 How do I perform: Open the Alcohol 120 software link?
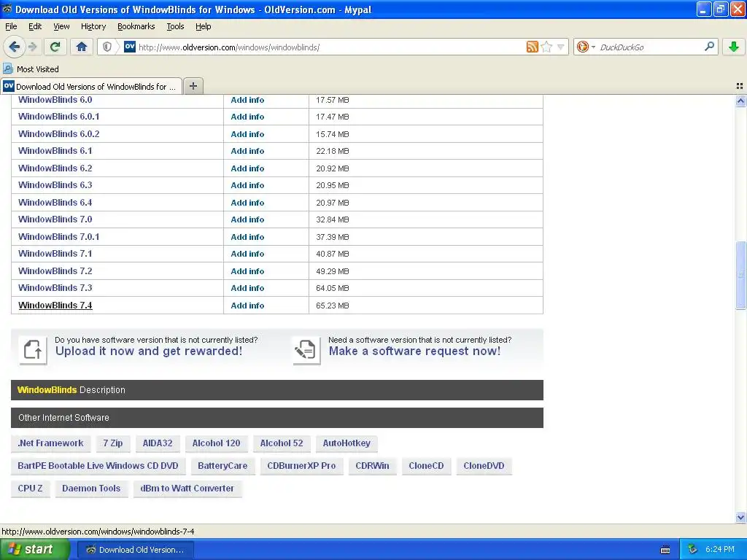[x=216, y=443]
